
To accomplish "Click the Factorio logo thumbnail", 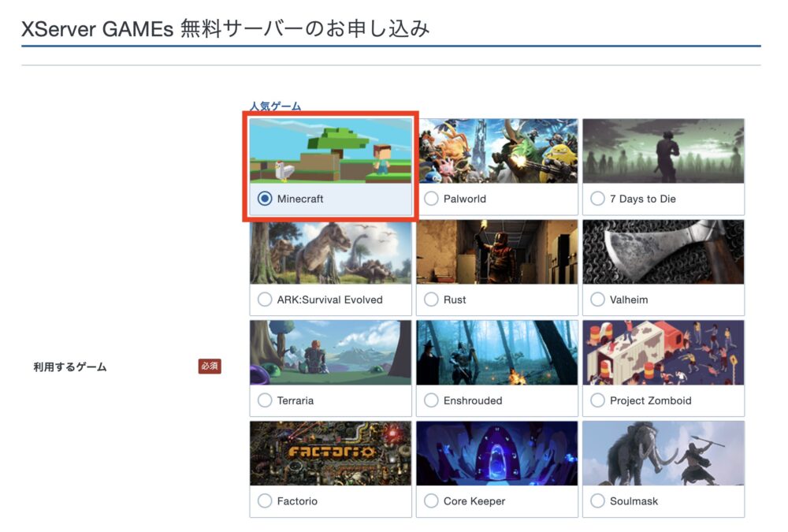I will click(x=331, y=453).
